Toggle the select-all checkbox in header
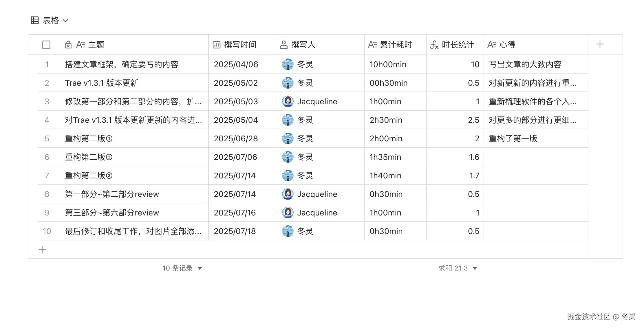Screen dimensions: 644x329 [x=46, y=45]
